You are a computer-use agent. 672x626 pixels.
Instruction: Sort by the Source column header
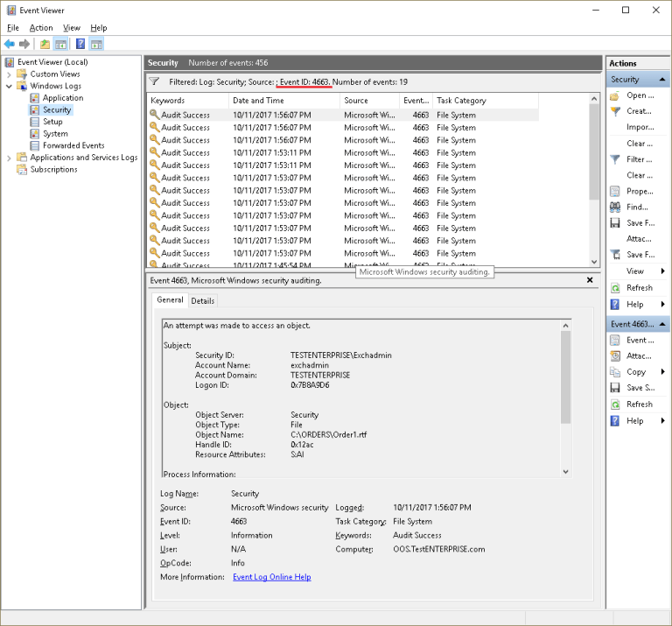(x=369, y=101)
